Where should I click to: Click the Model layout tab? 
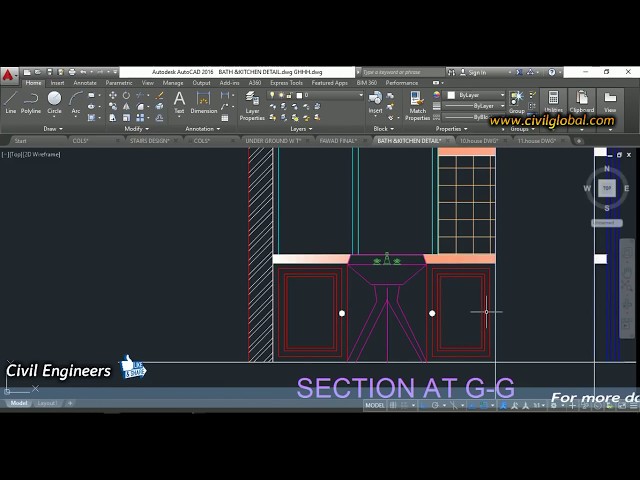19,403
